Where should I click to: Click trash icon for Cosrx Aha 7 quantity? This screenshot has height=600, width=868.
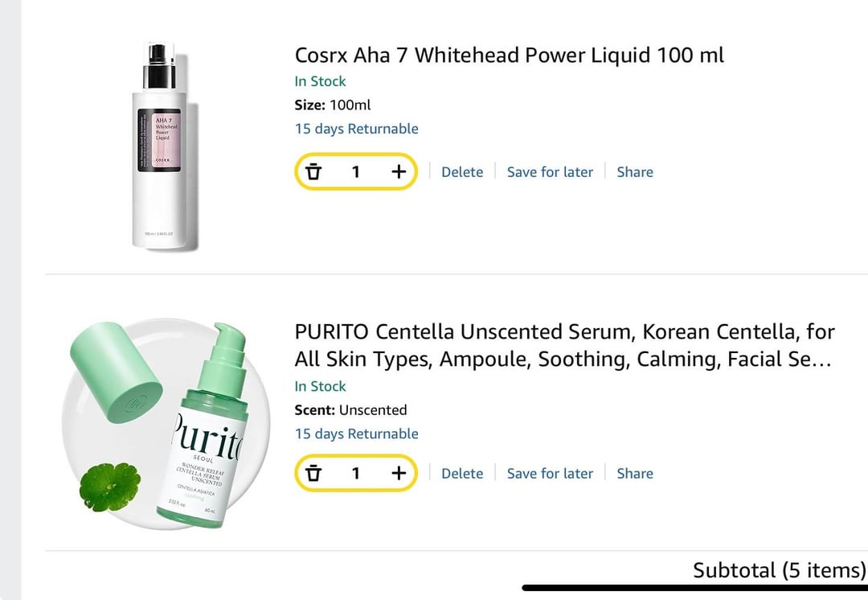(x=314, y=172)
